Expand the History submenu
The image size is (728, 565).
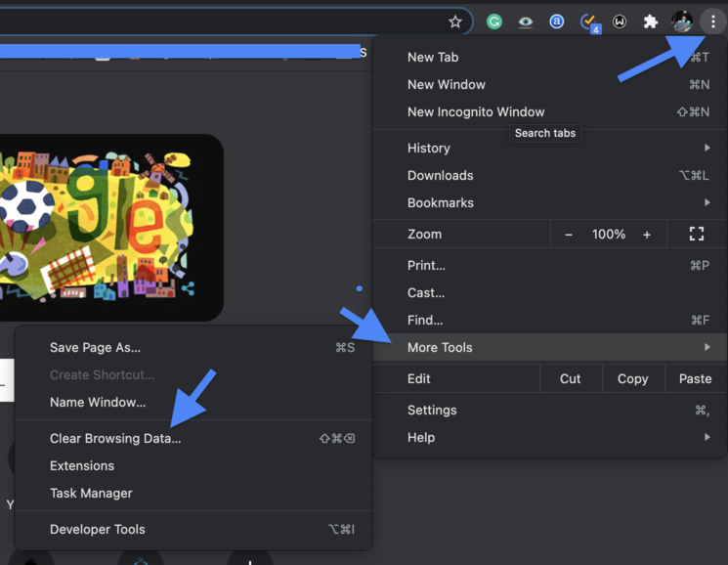tap(550, 149)
